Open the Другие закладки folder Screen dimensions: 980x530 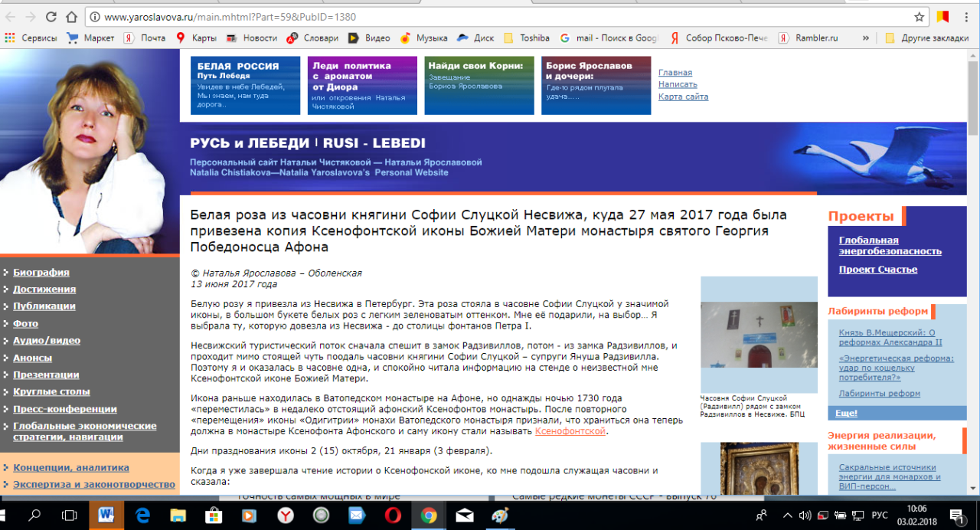click(x=926, y=38)
